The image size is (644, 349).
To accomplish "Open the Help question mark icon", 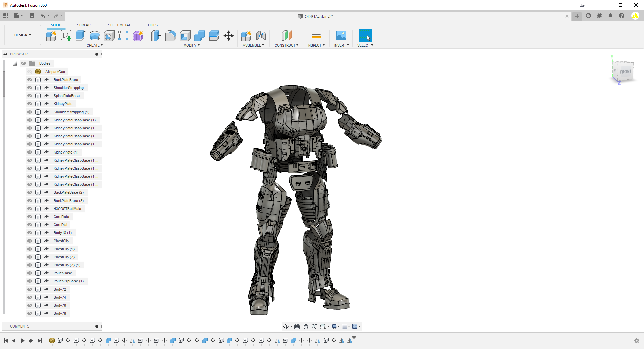I will tap(622, 16).
